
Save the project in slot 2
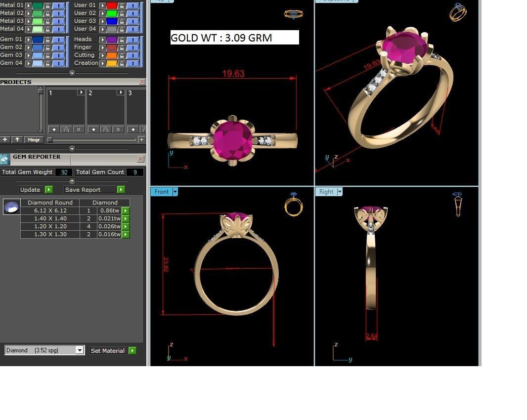(106, 129)
